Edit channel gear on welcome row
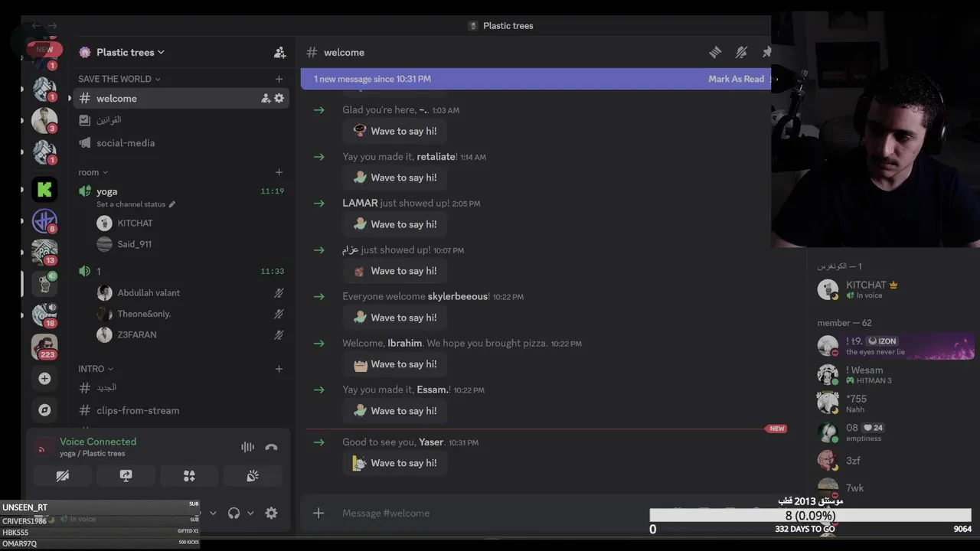 click(x=279, y=98)
